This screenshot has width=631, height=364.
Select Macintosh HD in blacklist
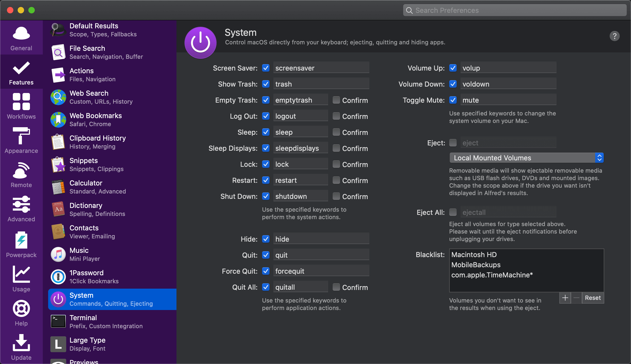[526, 255]
